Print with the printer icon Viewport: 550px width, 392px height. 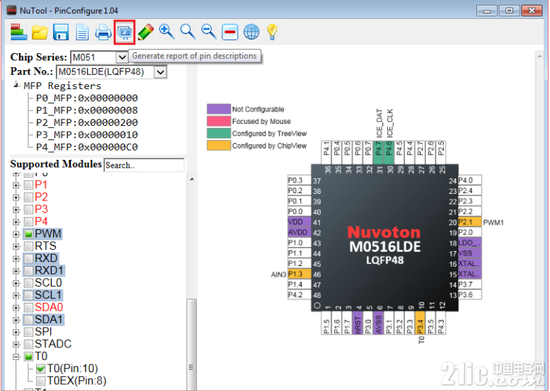[x=103, y=33]
